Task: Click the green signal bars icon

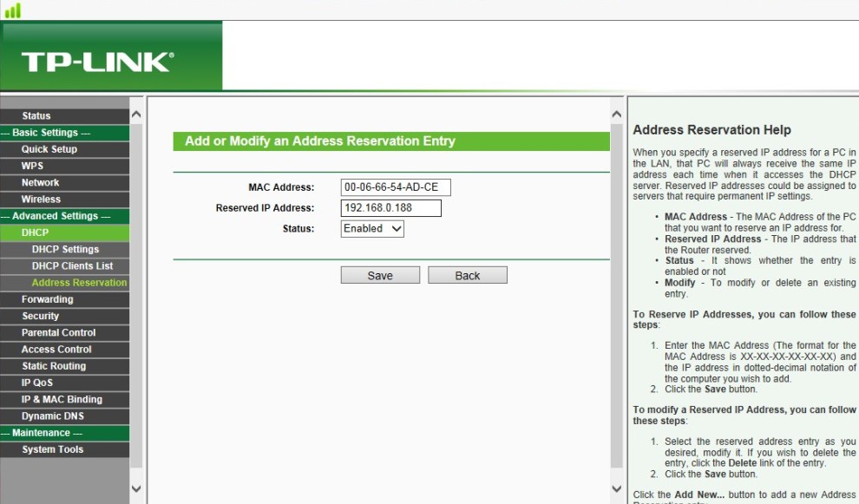Action: pyautogui.click(x=12, y=10)
